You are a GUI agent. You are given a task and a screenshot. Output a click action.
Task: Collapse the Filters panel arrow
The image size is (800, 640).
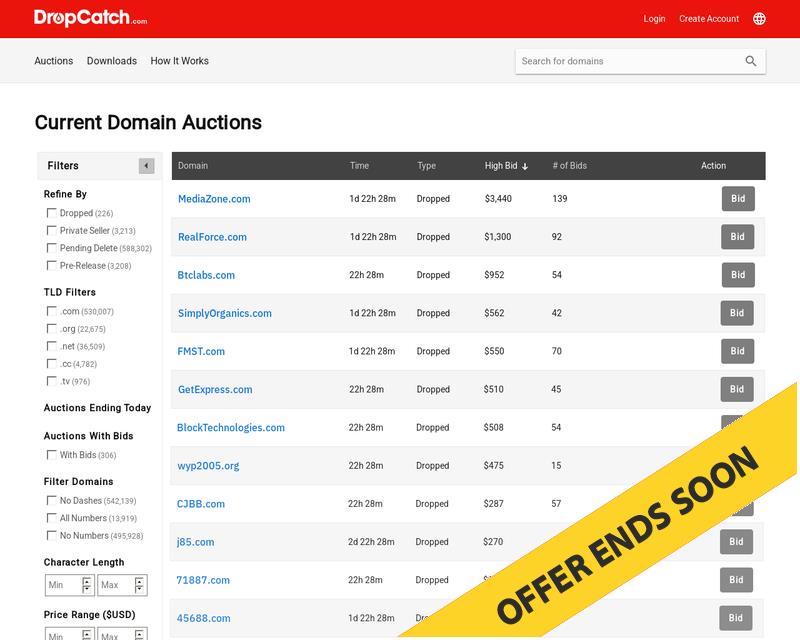click(146, 166)
